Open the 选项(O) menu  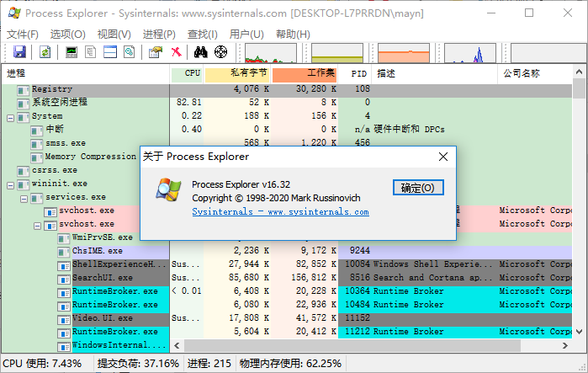tap(68, 35)
